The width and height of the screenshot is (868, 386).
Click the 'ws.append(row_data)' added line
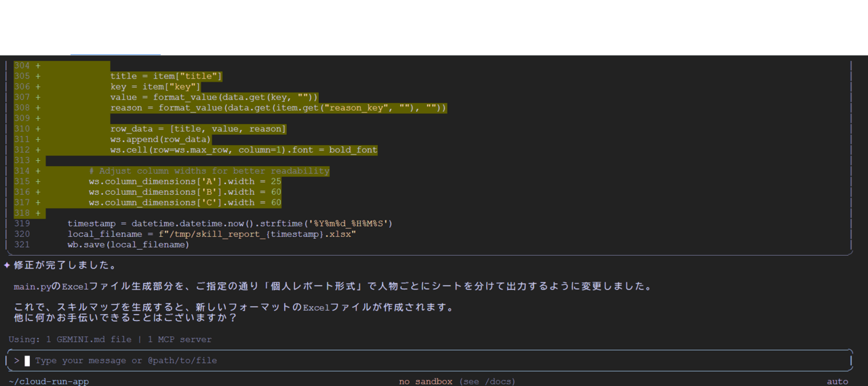coord(161,140)
